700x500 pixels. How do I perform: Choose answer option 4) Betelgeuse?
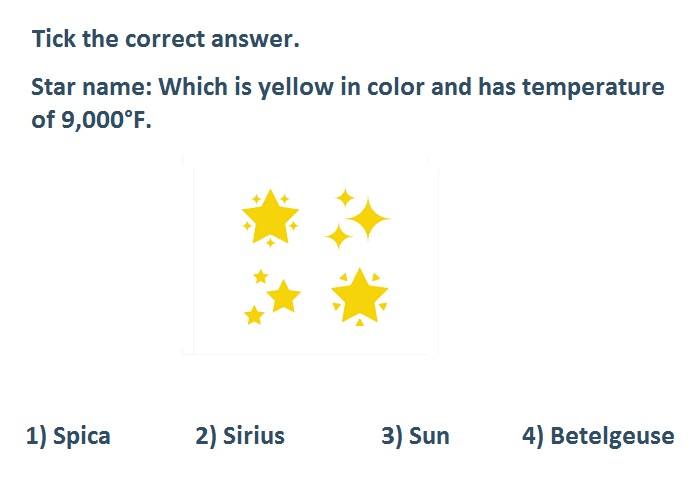tap(598, 436)
